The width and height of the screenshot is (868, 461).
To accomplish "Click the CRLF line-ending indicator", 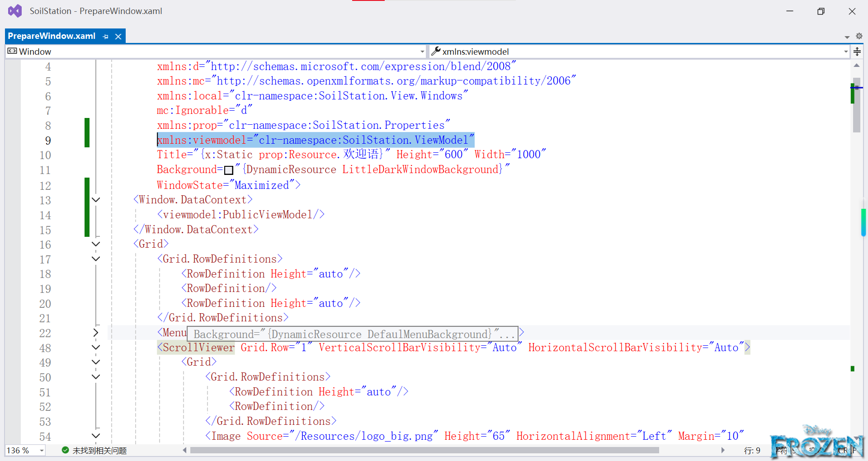I will (x=846, y=450).
